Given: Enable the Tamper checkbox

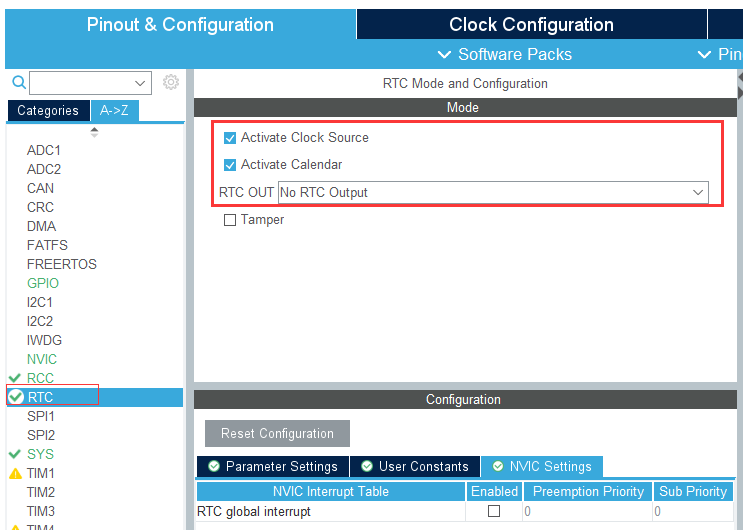Looking at the screenshot, I should [230, 220].
